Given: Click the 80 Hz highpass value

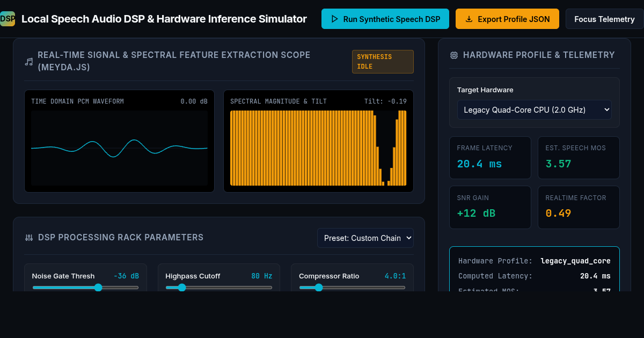Looking at the screenshot, I should 262,276.
